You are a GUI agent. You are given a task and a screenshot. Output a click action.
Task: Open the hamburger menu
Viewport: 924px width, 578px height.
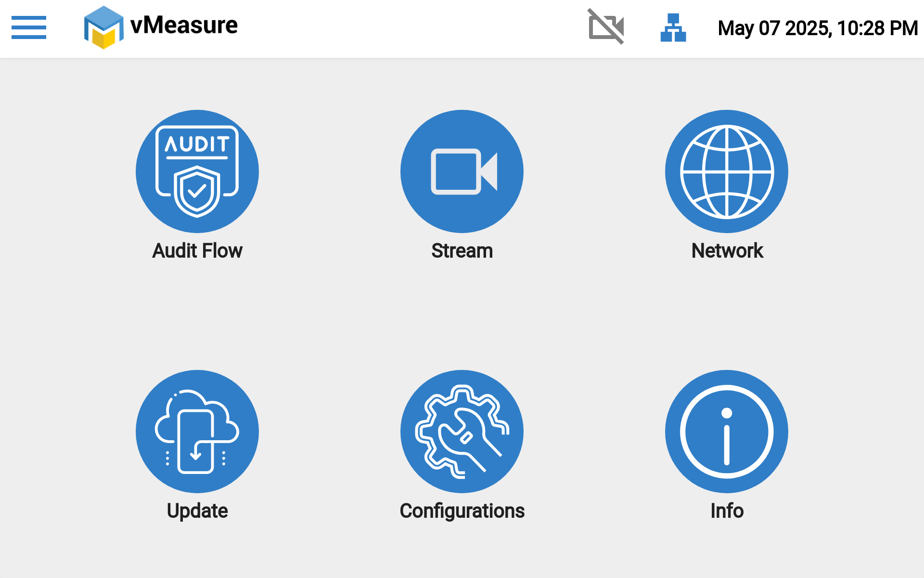[x=29, y=27]
